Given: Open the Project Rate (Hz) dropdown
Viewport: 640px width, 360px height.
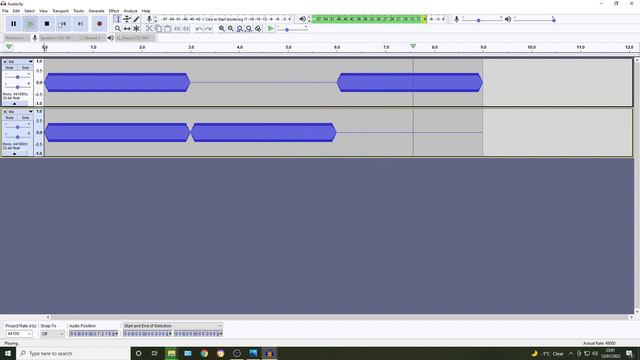Looking at the screenshot, I should pos(19,334).
